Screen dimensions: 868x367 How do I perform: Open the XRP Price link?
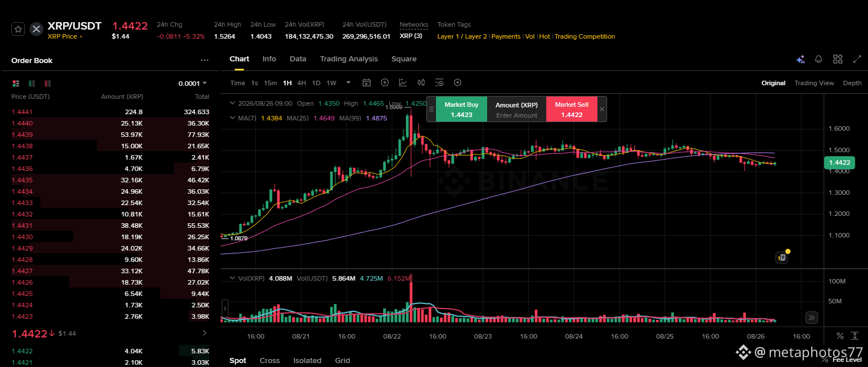tap(65, 37)
